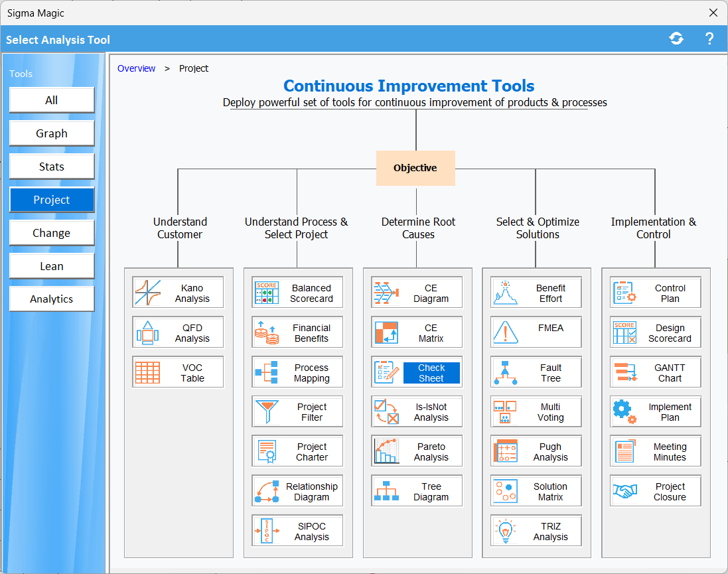
Task: Open help with the question mark icon
Action: click(709, 39)
